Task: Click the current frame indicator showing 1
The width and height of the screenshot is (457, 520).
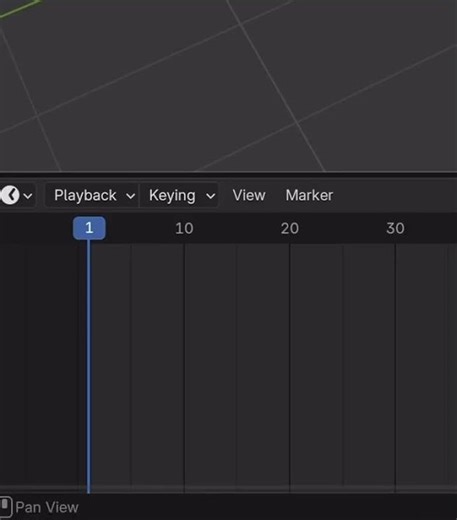Action: 89,228
